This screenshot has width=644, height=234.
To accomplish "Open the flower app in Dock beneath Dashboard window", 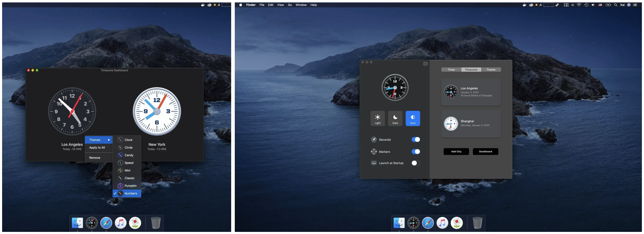I will (x=135, y=223).
